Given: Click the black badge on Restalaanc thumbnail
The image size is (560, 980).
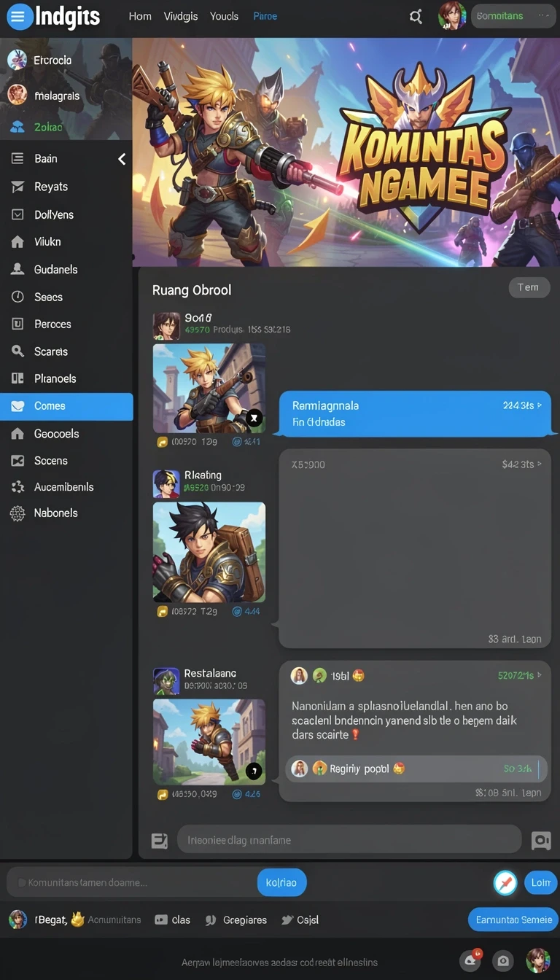Looking at the screenshot, I should (x=253, y=770).
